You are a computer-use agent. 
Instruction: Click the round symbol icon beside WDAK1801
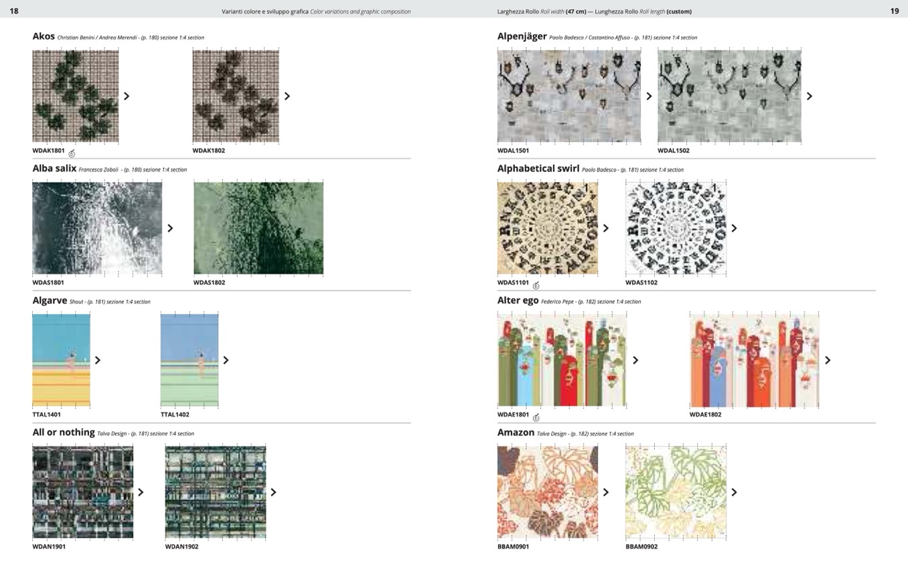pyautogui.click(x=72, y=153)
